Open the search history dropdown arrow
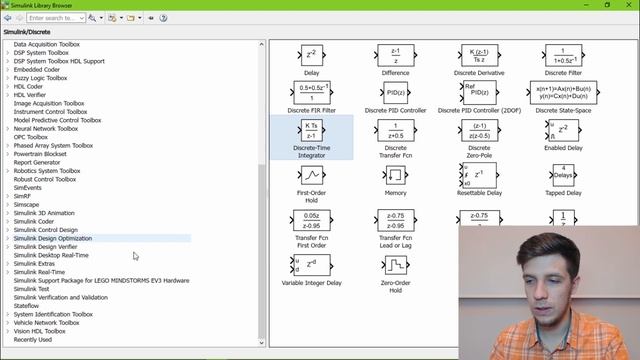 point(82,18)
